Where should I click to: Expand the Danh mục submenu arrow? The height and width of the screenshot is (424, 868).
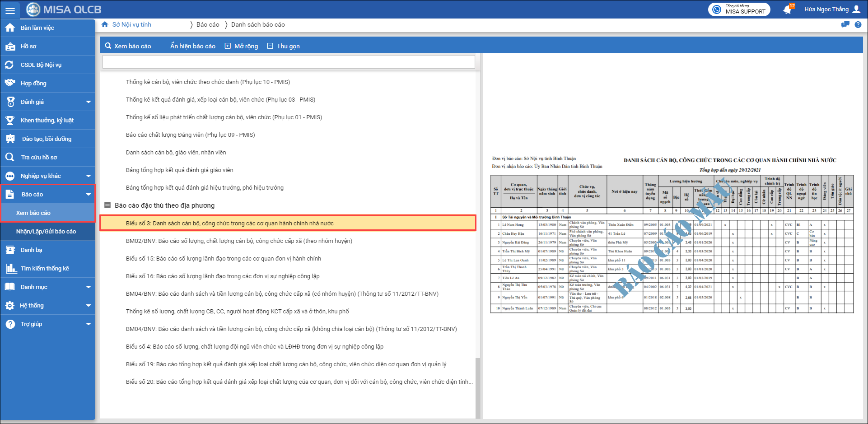coord(88,287)
